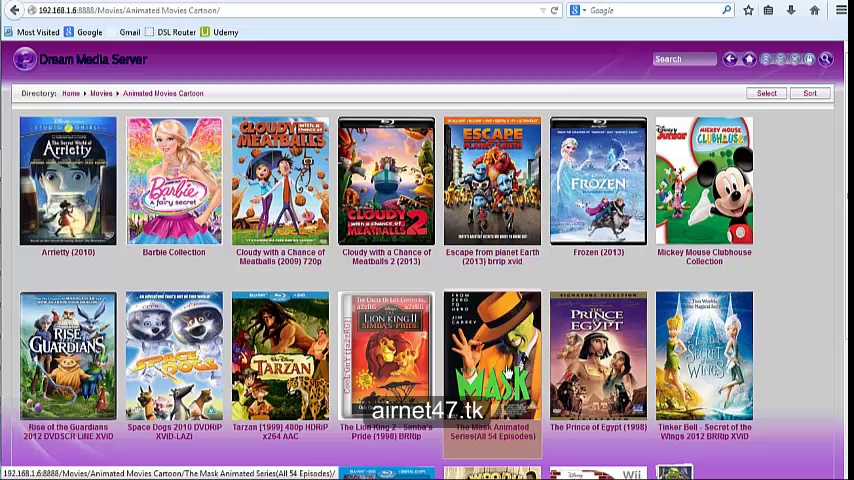Open Frozen (2013) poster
The width and height of the screenshot is (854, 480).
point(599,180)
